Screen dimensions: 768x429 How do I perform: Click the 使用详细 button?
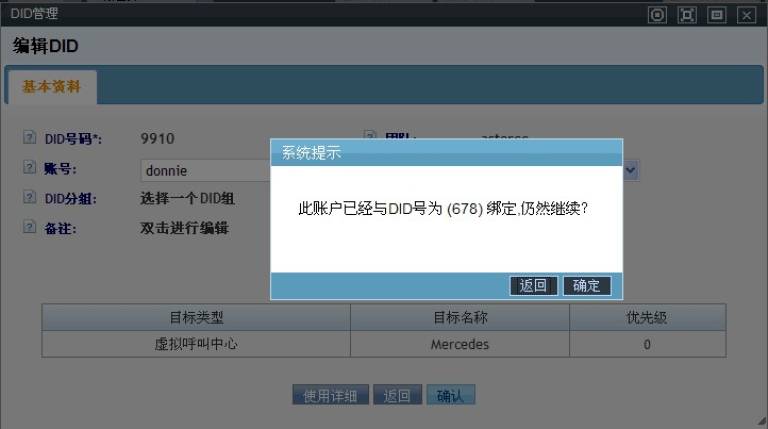click(x=331, y=395)
